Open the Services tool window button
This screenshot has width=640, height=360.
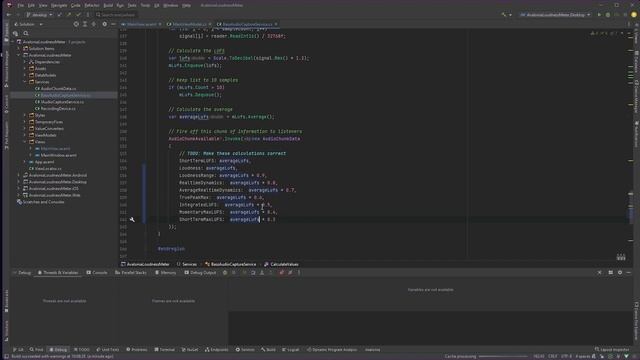point(245,350)
